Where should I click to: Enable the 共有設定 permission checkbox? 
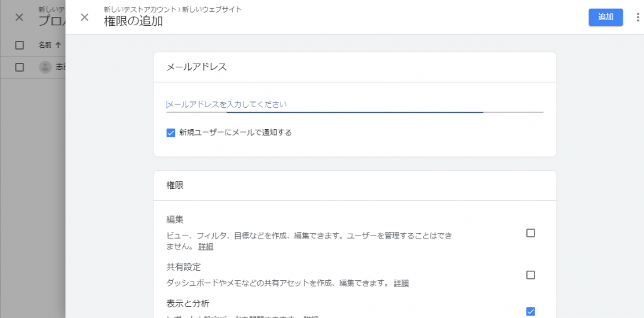tap(531, 275)
